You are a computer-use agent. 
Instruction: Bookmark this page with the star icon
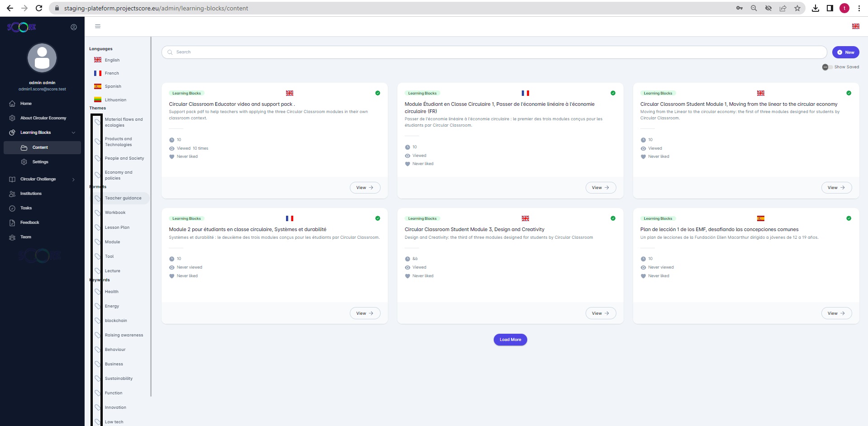797,8
